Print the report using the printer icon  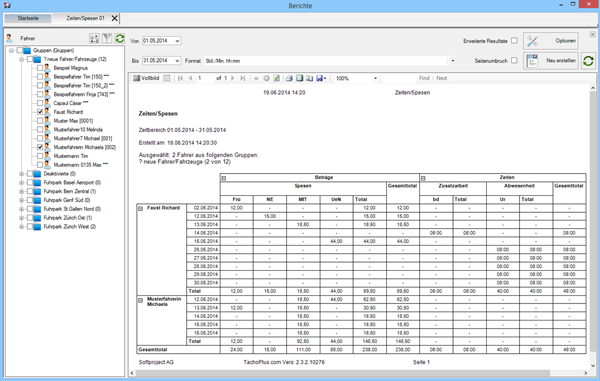(289, 78)
